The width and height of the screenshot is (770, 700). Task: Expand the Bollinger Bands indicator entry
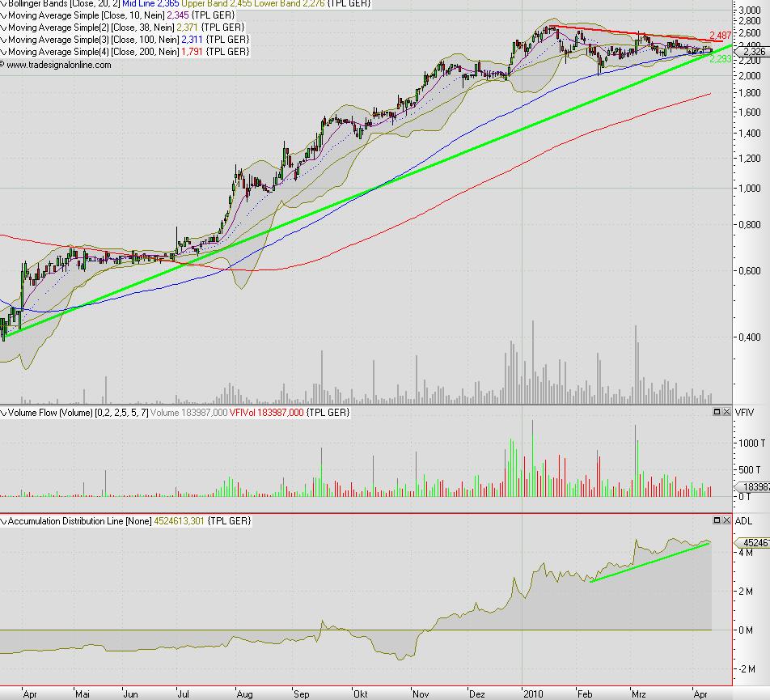click(4, 4)
